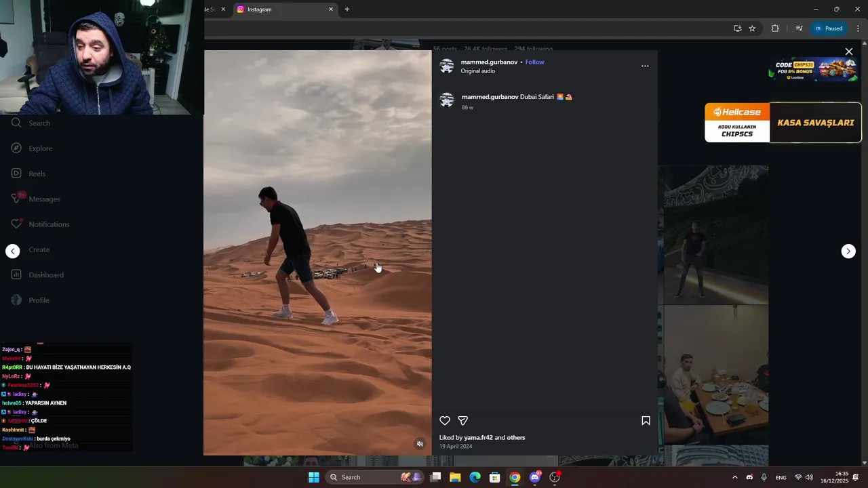Image resolution: width=868 pixels, height=488 pixels.
Task: Open Search in the Instagram sidebar
Action: [31, 123]
